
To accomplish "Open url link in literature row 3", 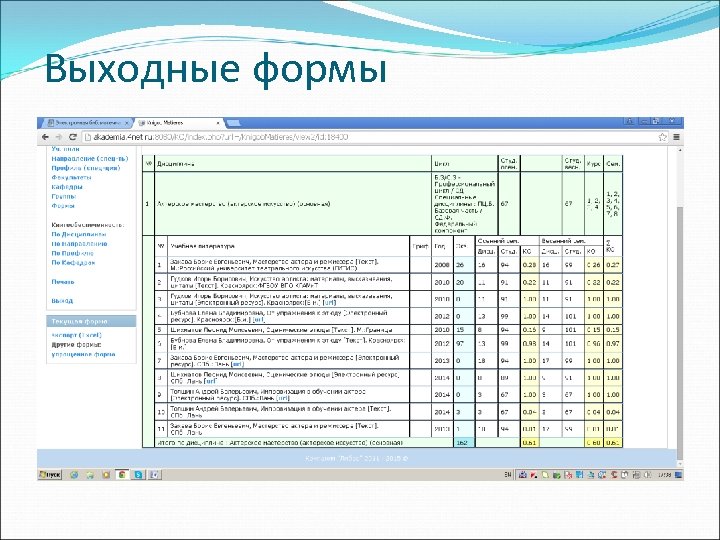I will point(329,303).
